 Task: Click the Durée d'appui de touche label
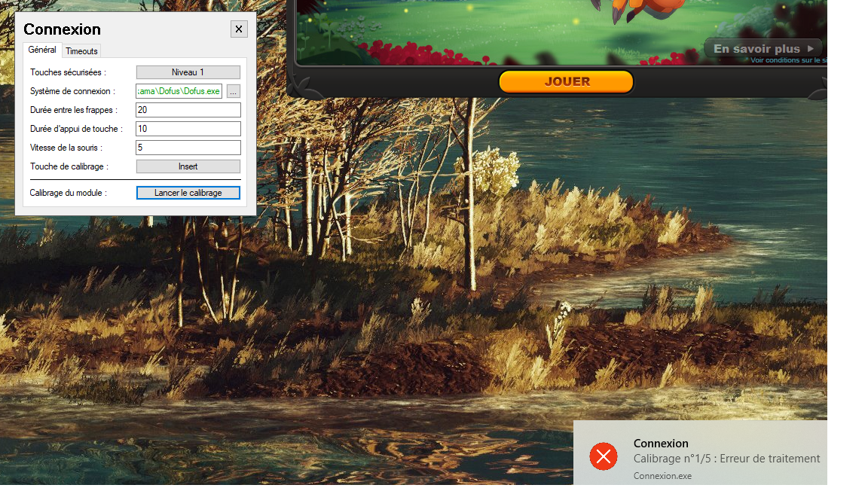pos(76,129)
